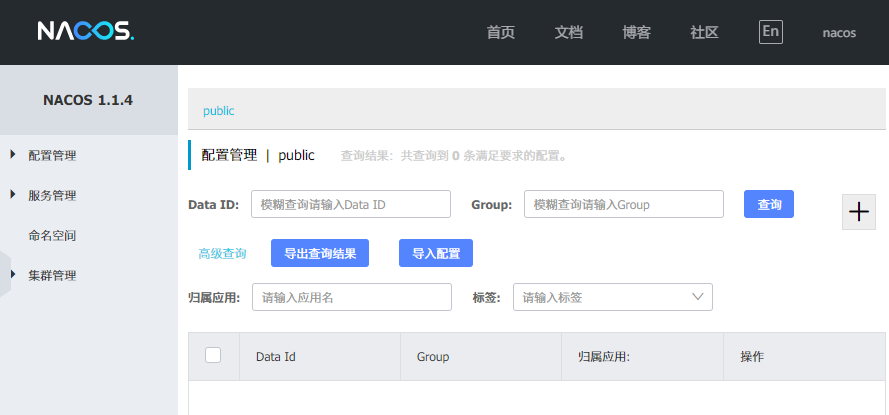Click the 查询结果 result count text
The width and height of the screenshot is (889, 415).
point(454,156)
